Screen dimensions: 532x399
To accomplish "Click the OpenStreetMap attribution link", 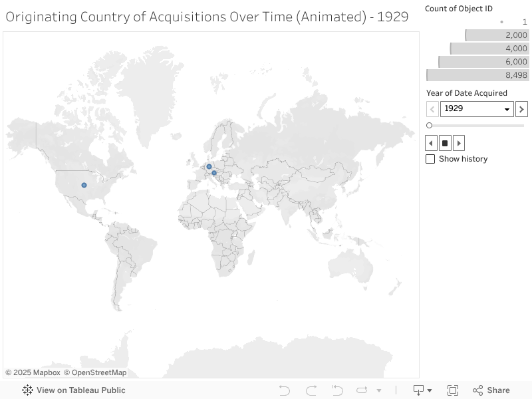I will click(x=95, y=372).
